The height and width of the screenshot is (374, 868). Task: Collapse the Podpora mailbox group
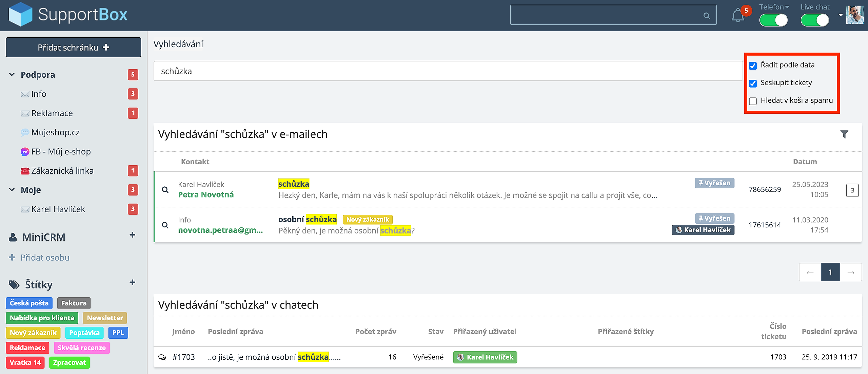pos(12,74)
